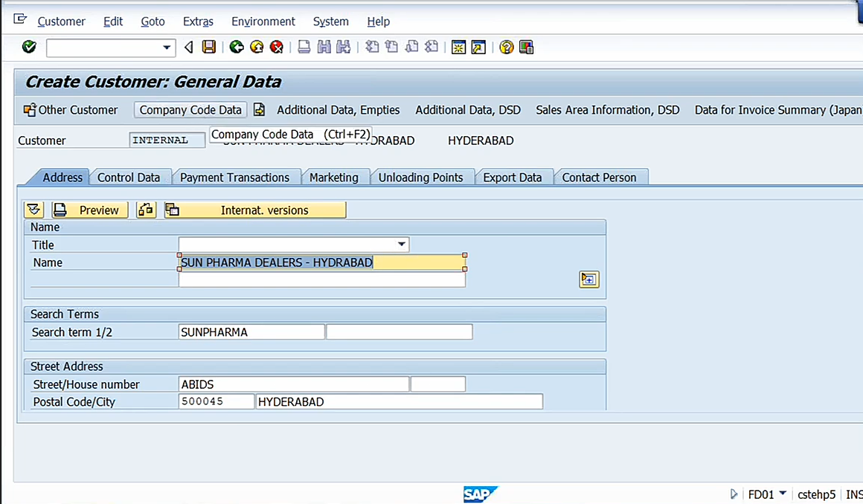Go to previous page icon
The image size is (863, 504).
pyautogui.click(x=392, y=48)
